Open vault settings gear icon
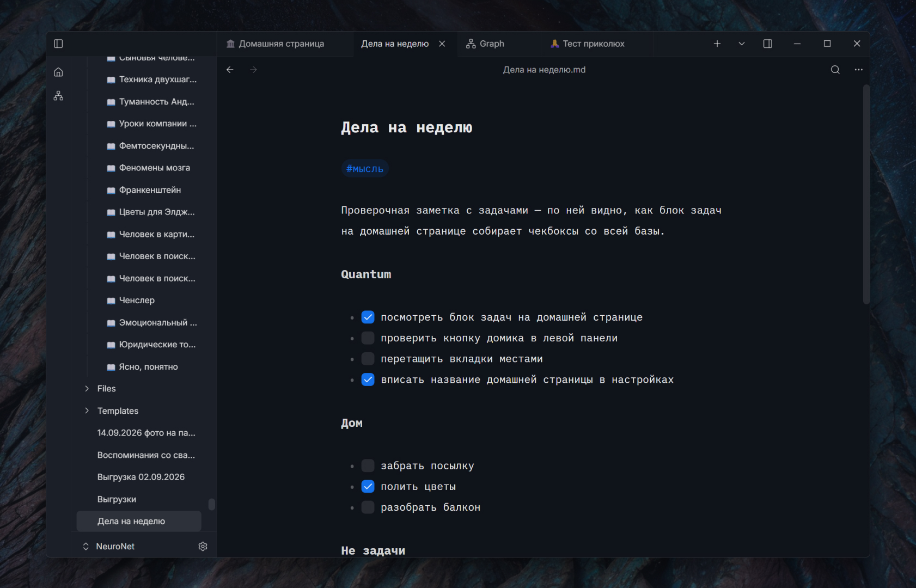Screen dimensions: 916x588 point(203,546)
